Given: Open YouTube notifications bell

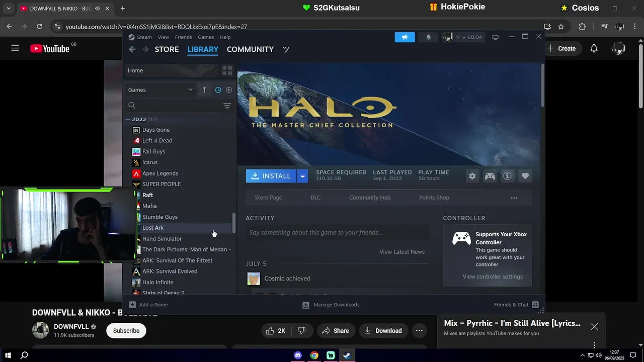Looking at the screenshot, I should (x=594, y=48).
